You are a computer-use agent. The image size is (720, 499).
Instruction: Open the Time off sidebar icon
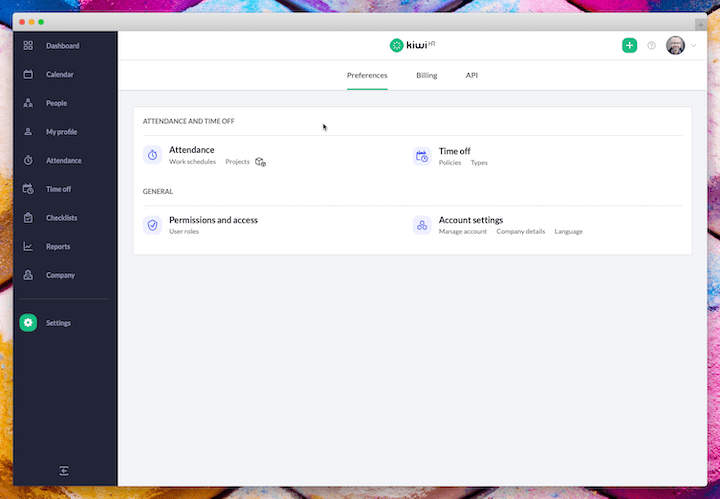[x=28, y=189]
